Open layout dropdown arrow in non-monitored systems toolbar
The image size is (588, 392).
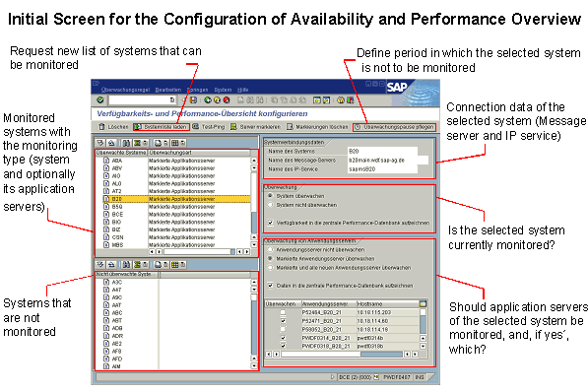[x=183, y=265]
